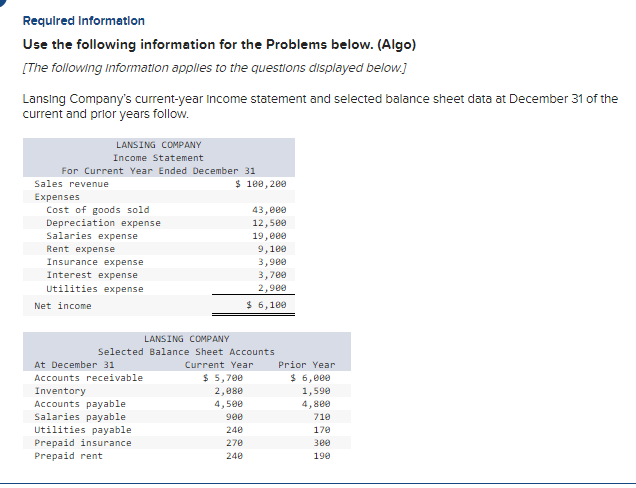The height and width of the screenshot is (488, 636).
Task: Select the $100,200 sales revenue value
Action: (x=261, y=184)
